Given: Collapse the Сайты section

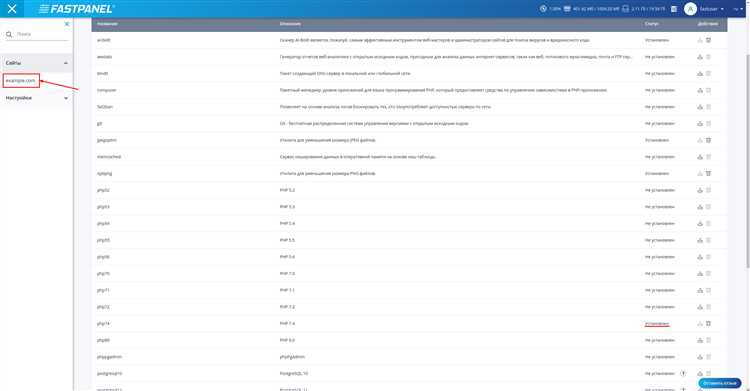Looking at the screenshot, I should 36,63.
